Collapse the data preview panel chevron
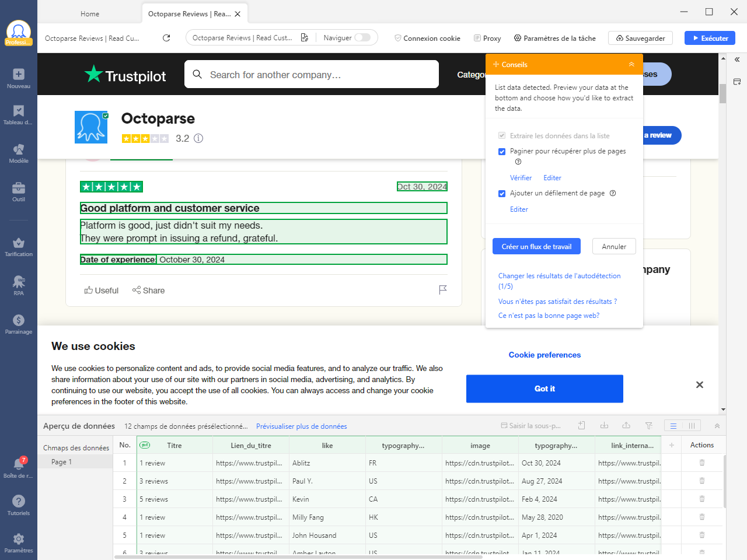The image size is (747, 560). (717, 426)
